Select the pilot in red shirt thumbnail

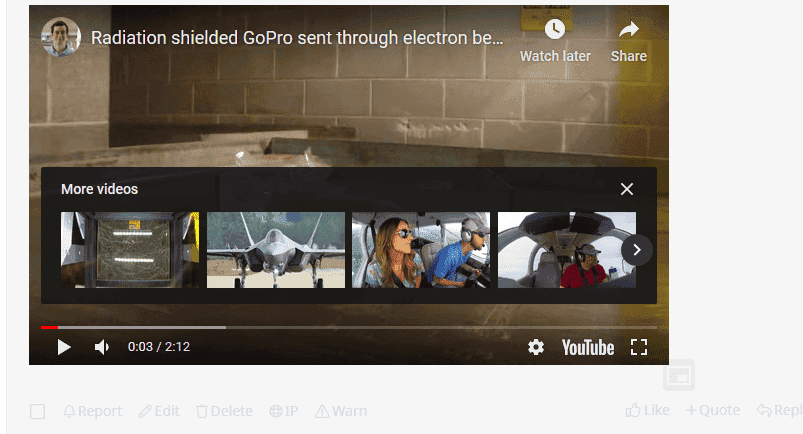567,250
